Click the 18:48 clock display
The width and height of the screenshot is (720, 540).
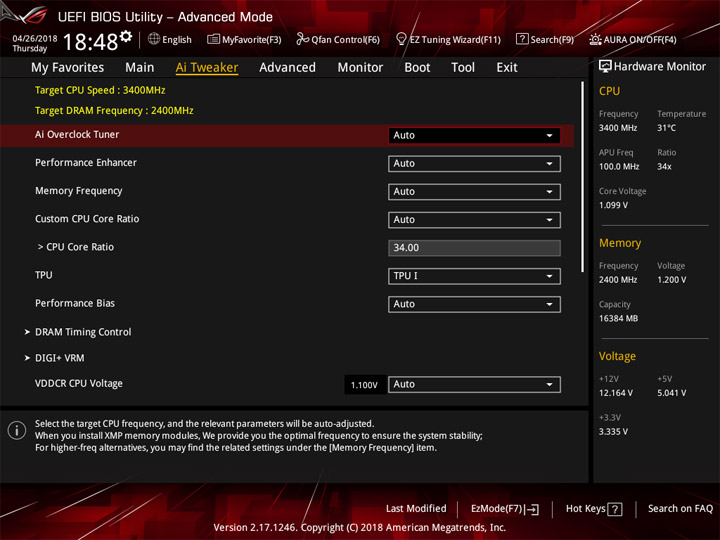coord(90,42)
